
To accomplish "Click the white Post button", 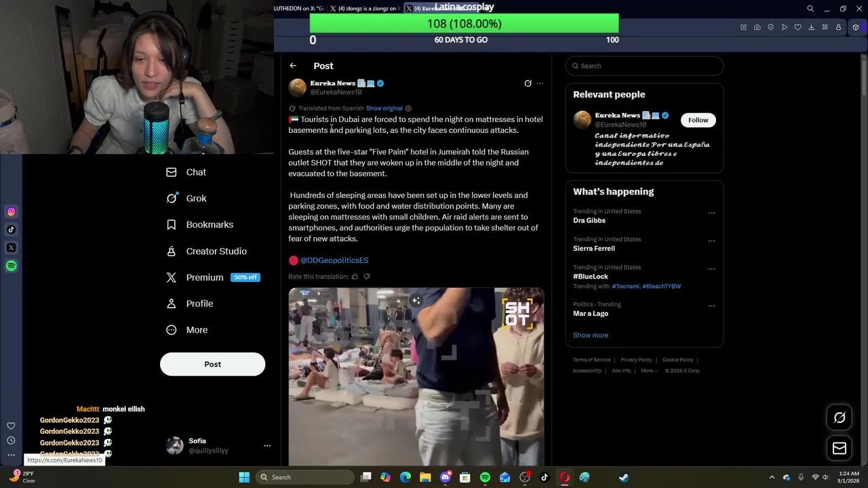I will point(212,364).
